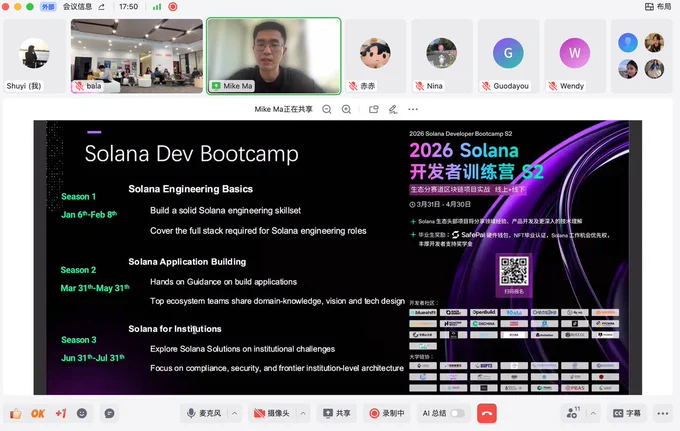Select 赤赤 participant tile
The image size is (680, 431).
(375, 56)
